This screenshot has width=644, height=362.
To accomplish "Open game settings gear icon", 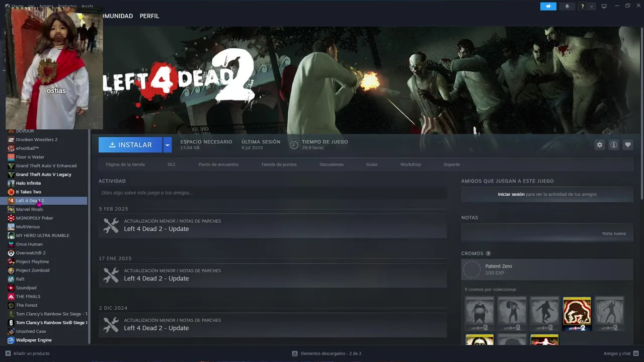I will [599, 145].
